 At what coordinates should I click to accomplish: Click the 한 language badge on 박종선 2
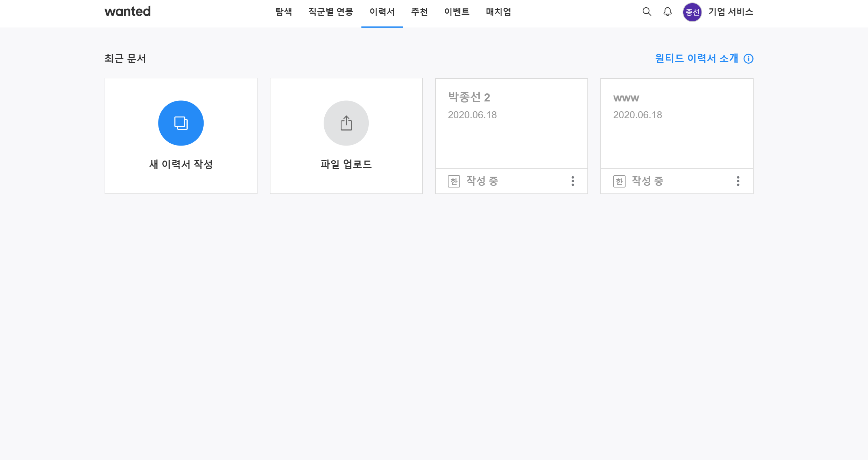point(454,181)
